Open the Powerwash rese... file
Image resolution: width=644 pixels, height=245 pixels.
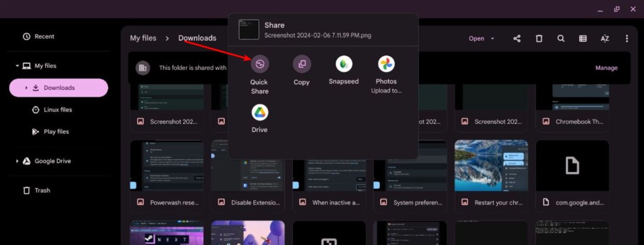[167, 177]
